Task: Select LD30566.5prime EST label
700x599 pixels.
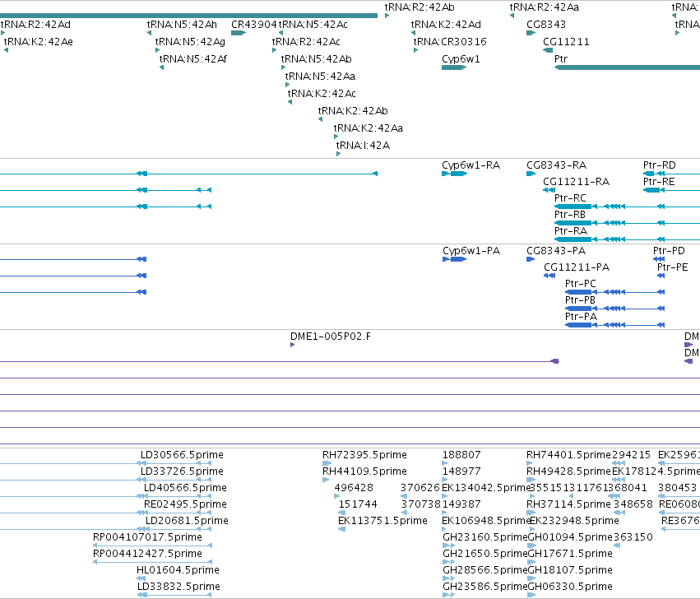Action: pos(182,455)
